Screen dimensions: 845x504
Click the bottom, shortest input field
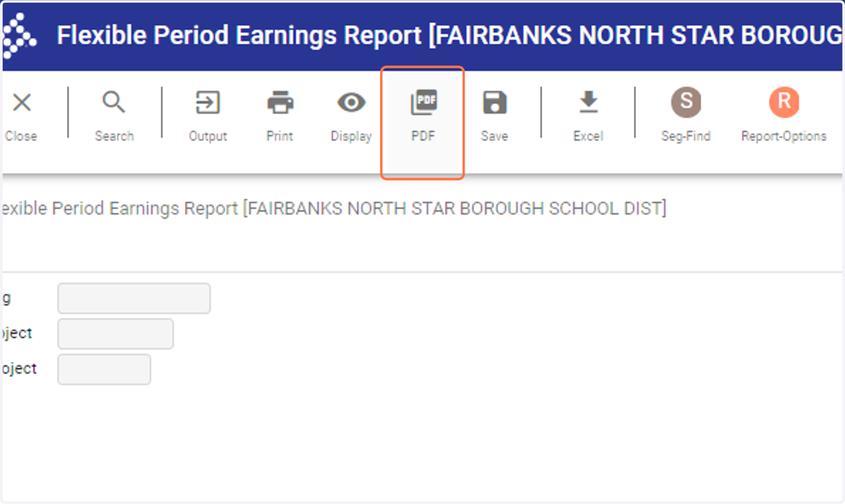[104, 370]
